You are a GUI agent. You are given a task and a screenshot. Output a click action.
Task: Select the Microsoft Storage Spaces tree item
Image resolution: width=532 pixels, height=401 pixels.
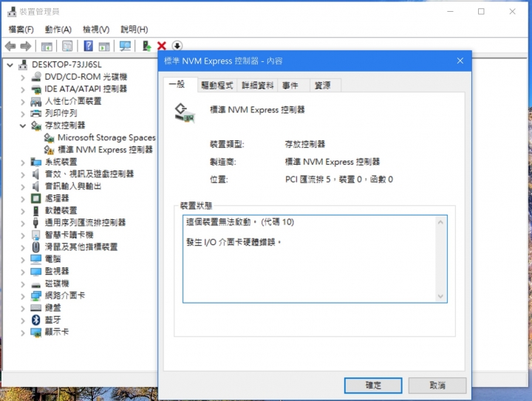coord(106,137)
